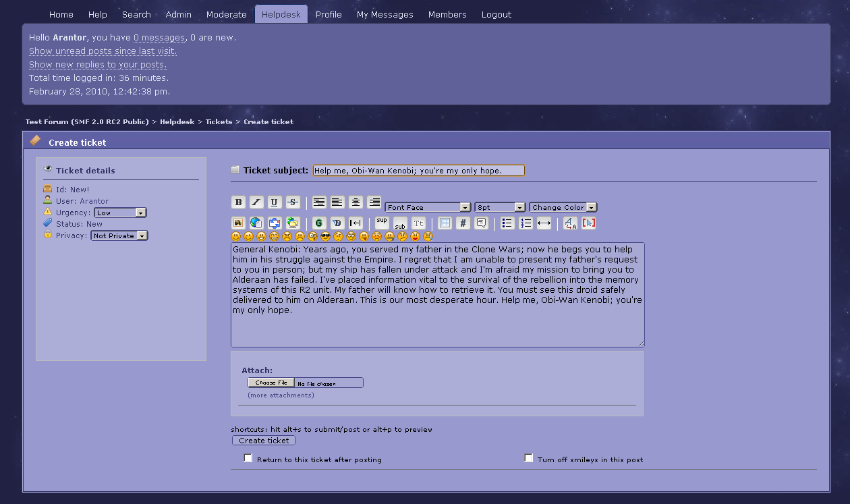The image size is (850, 504).
Task: Apply glow effect with the G icon
Action: click(x=319, y=223)
